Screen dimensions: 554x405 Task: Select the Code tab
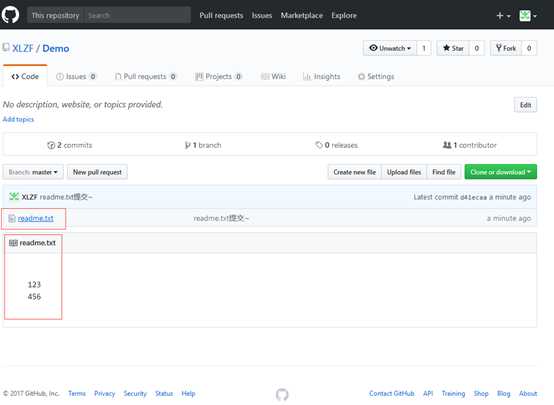coord(25,76)
